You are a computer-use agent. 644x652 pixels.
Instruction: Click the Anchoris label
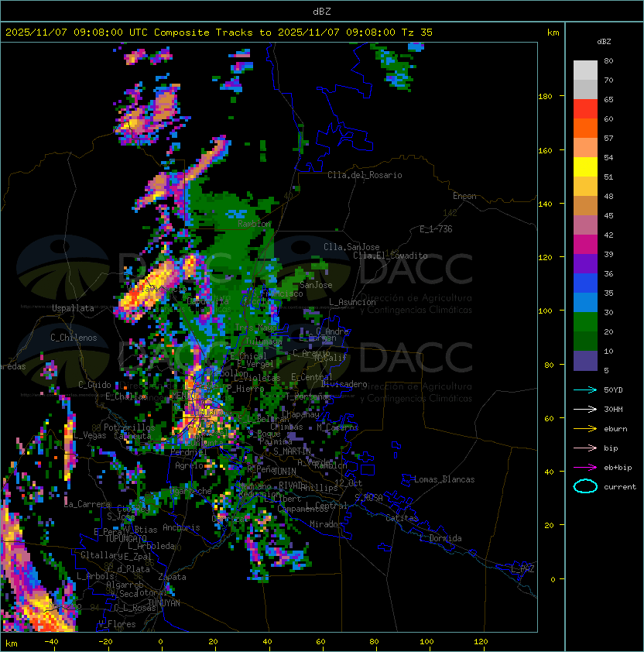pos(181,527)
